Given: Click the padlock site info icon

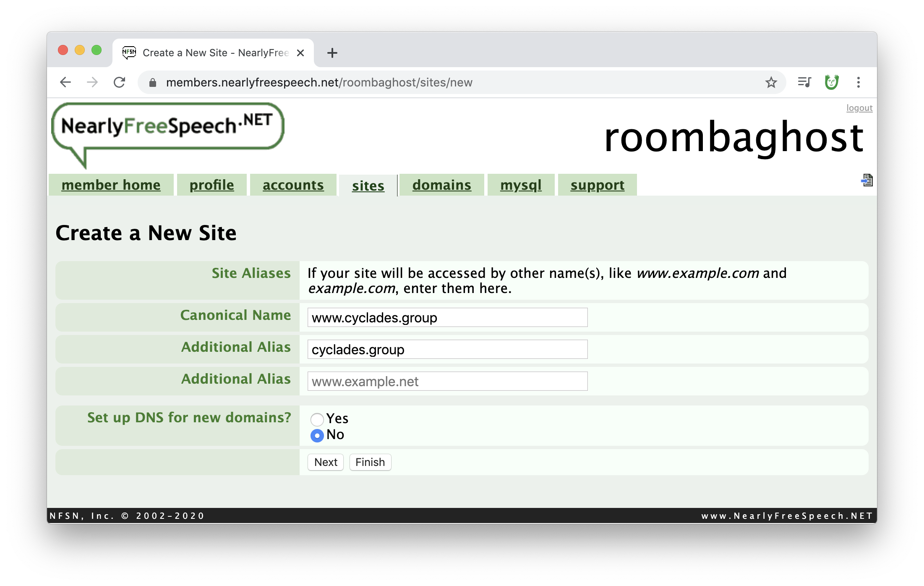Looking at the screenshot, I should pos(153,83).
